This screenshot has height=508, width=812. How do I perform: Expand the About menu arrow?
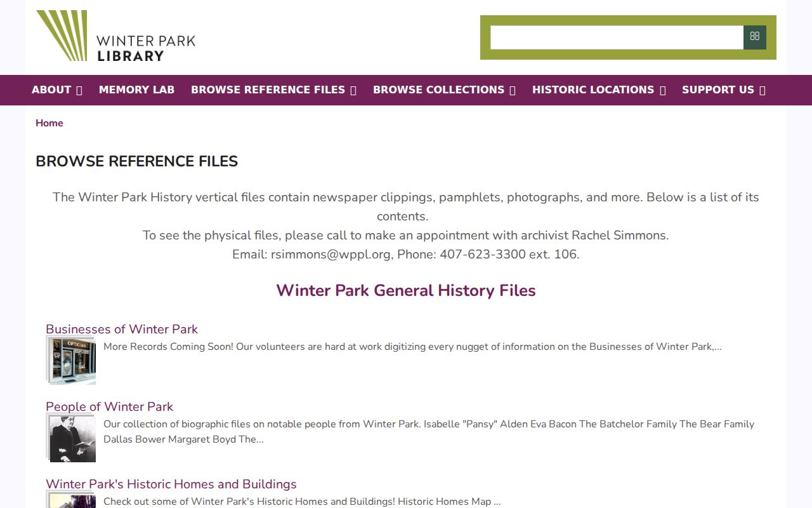[79, 90]
